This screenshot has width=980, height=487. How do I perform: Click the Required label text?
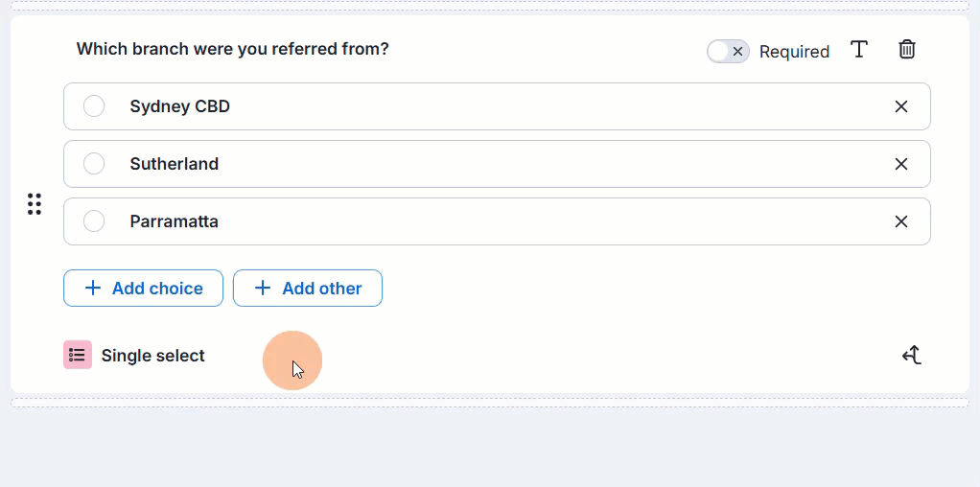point(794,52)
